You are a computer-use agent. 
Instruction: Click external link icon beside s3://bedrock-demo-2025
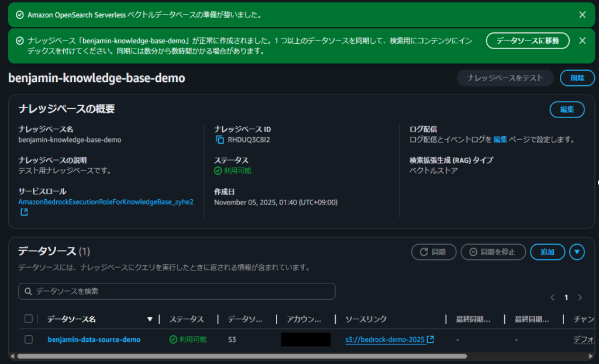coord(431,339)
